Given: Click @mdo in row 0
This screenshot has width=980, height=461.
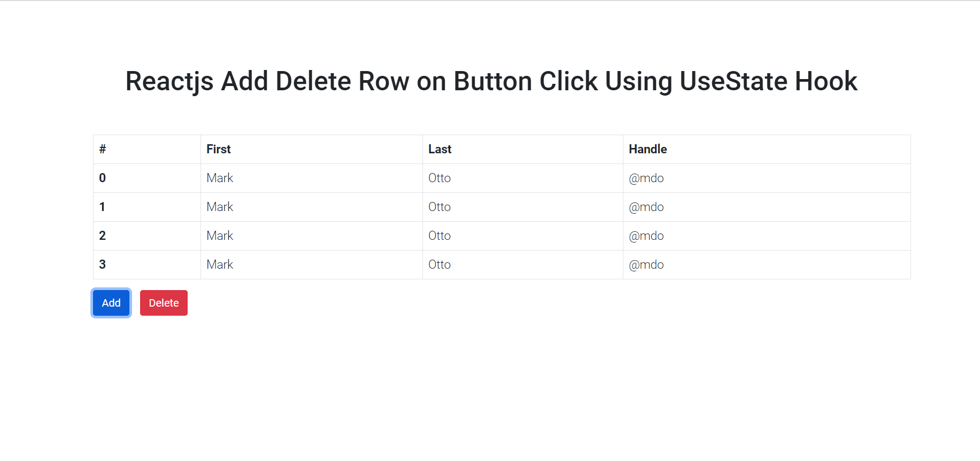Looking at the screenshot, I should tap(646, 178).
